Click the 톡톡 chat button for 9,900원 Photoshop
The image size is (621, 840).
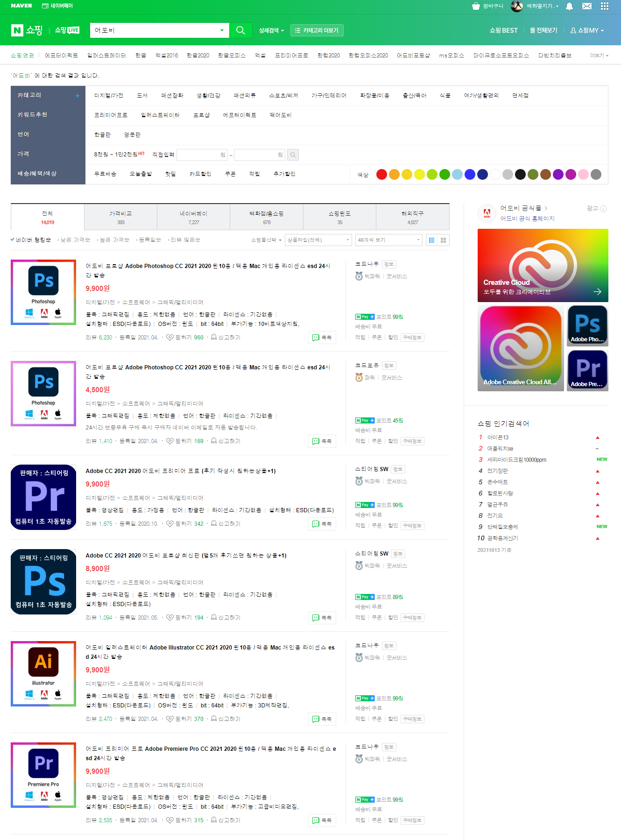point(322,338)
